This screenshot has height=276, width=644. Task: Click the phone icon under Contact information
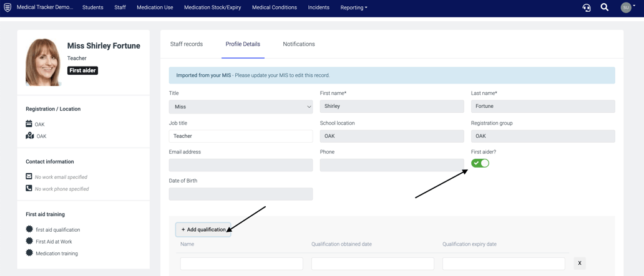pos(29,188)
